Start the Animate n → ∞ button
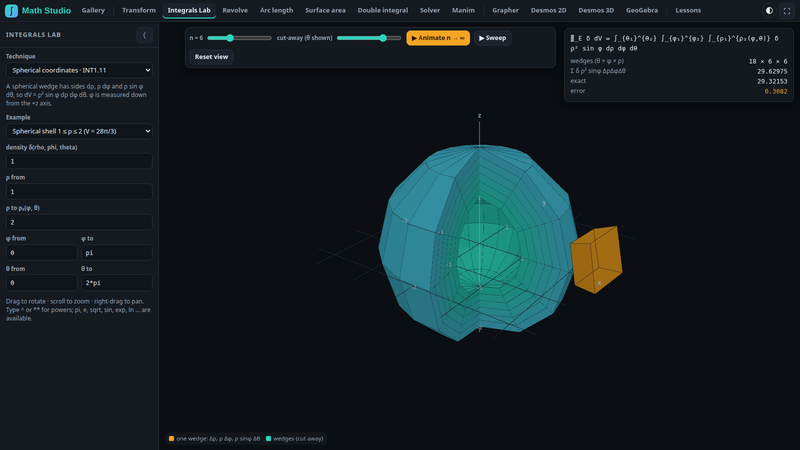 (438, 38)
